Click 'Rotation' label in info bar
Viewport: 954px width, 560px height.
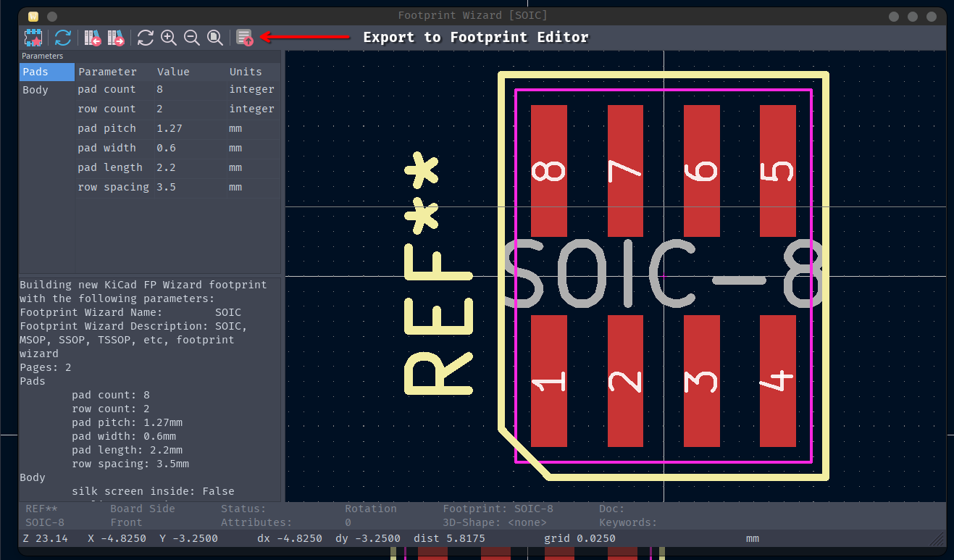click(x=371, y=509)
